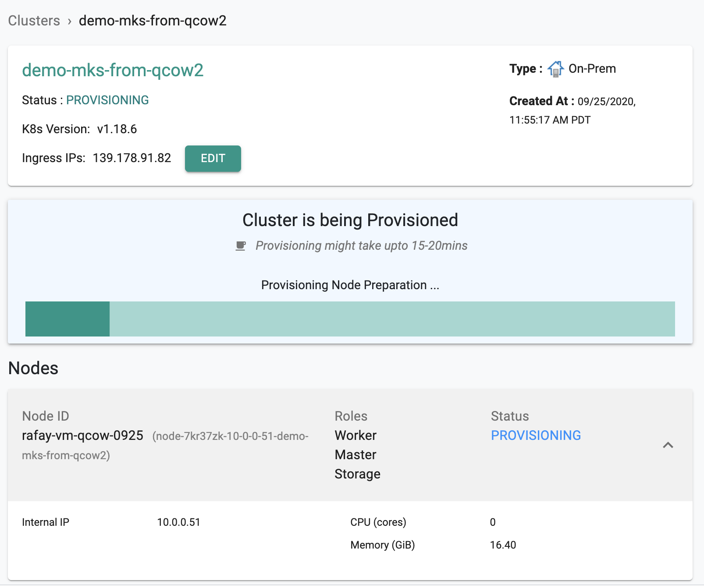Click the CPU (cores) label
The width and height of the screenshot is (704, 588).
(x=378, y=522)
